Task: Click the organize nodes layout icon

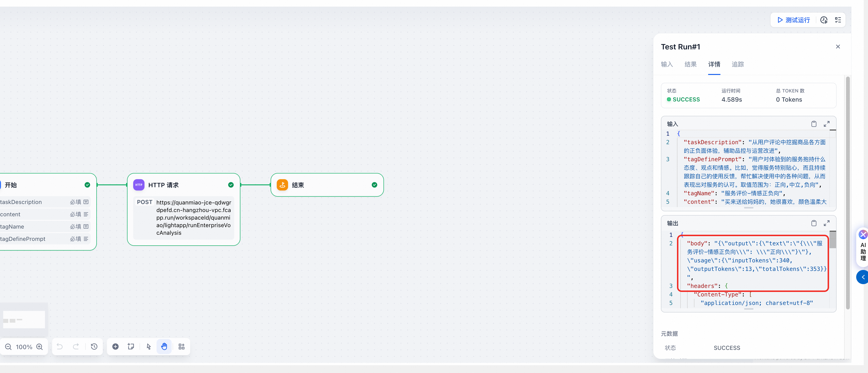Action: pyautogui.click(x=182, y=347)
